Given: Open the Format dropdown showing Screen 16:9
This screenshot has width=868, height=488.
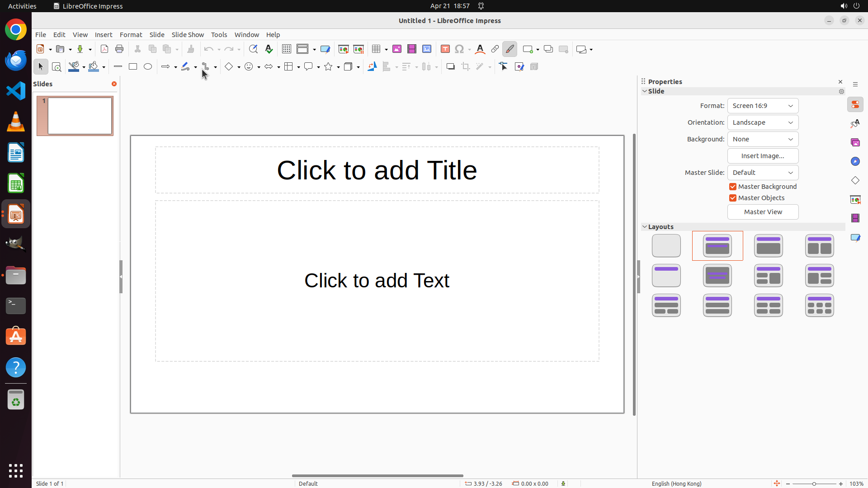Looking at the screenshot, I should tap(763, 106).
